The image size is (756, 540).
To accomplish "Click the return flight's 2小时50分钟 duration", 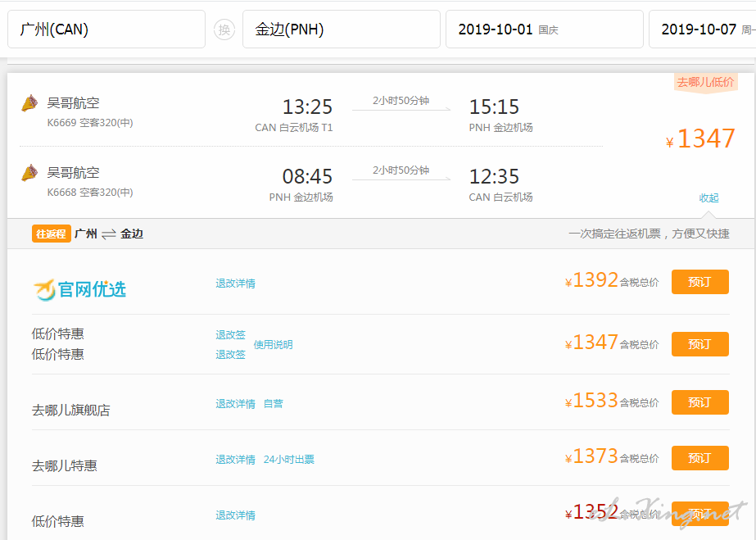I will tap(401, 170).
